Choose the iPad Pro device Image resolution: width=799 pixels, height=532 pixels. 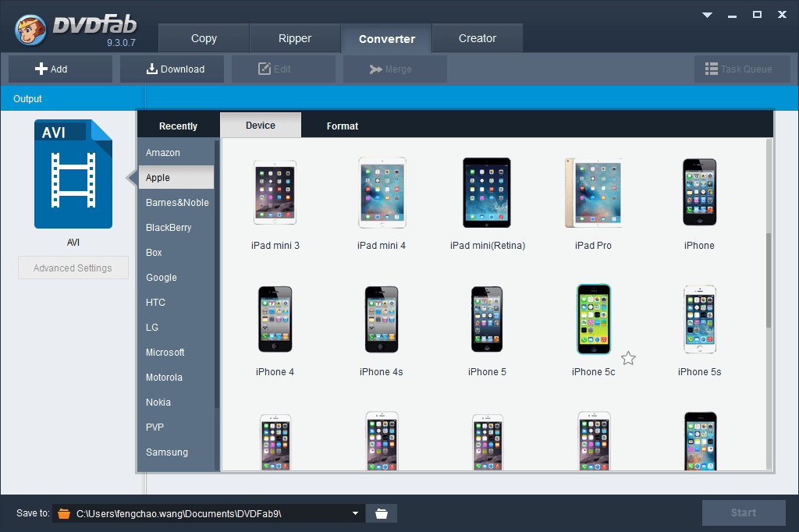[594, 204]
